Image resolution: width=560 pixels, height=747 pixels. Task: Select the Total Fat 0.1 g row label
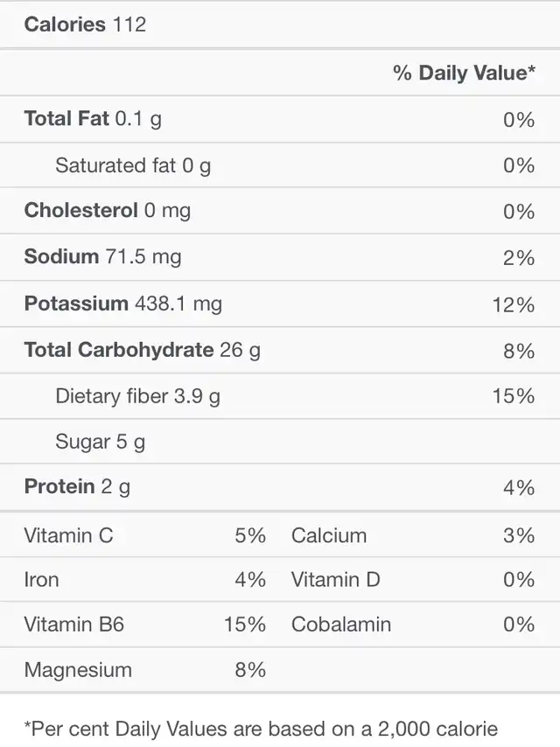coord(93,119)
